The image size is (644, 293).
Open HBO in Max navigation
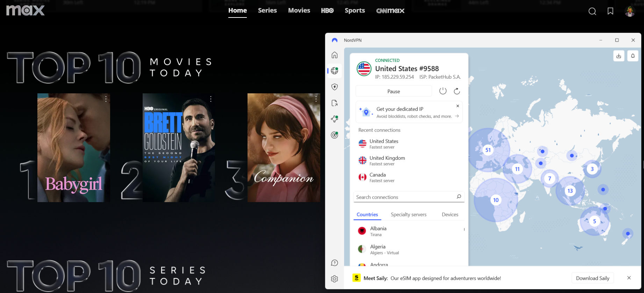point(327,10)
